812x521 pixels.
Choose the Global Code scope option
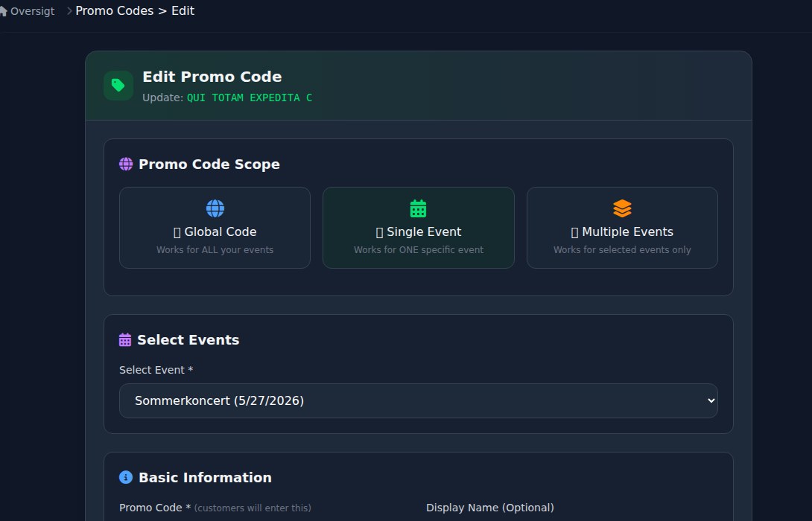[x=215, y=228]
